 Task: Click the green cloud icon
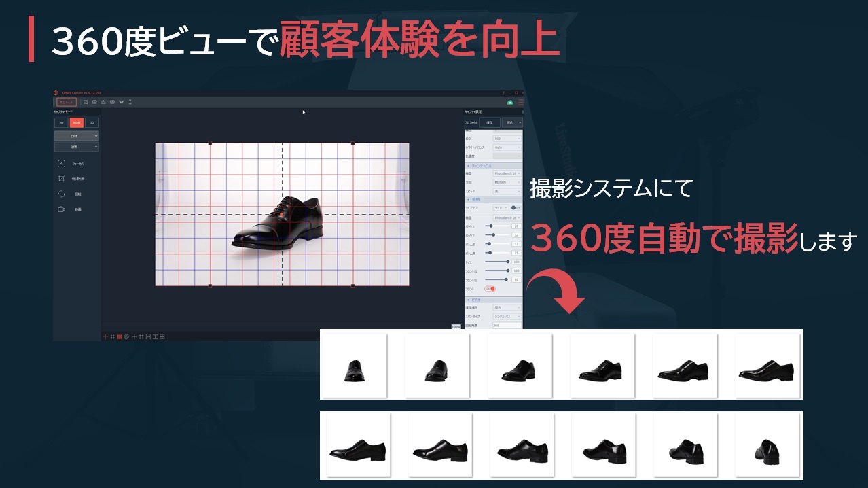510,103
